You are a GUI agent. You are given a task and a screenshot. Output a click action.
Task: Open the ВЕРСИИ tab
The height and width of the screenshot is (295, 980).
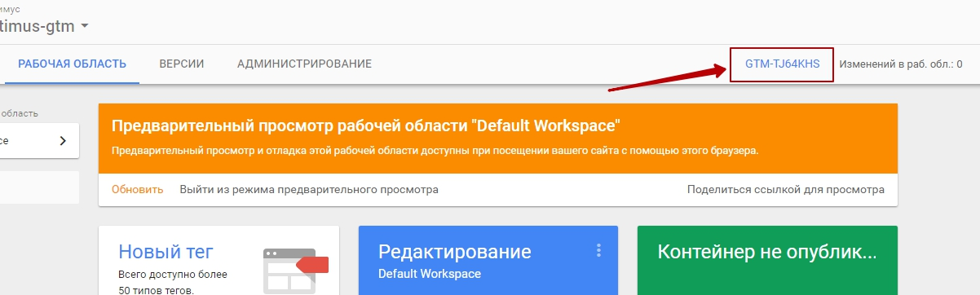click(182, 64)
